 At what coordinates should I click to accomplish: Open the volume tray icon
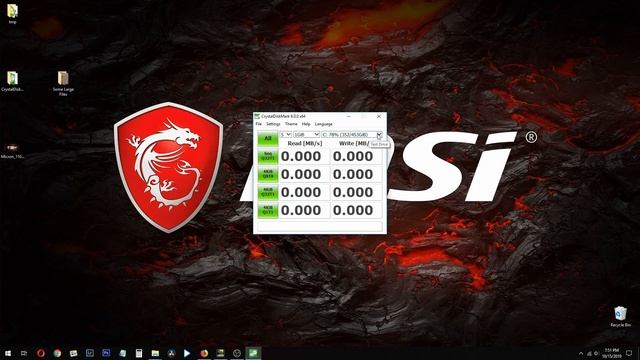click(x=596, y=353)
